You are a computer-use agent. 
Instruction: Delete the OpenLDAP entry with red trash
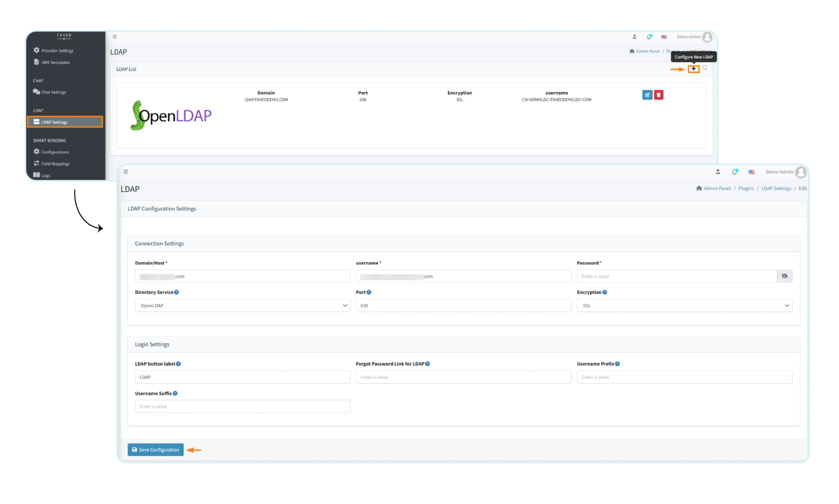coord(658,95)
